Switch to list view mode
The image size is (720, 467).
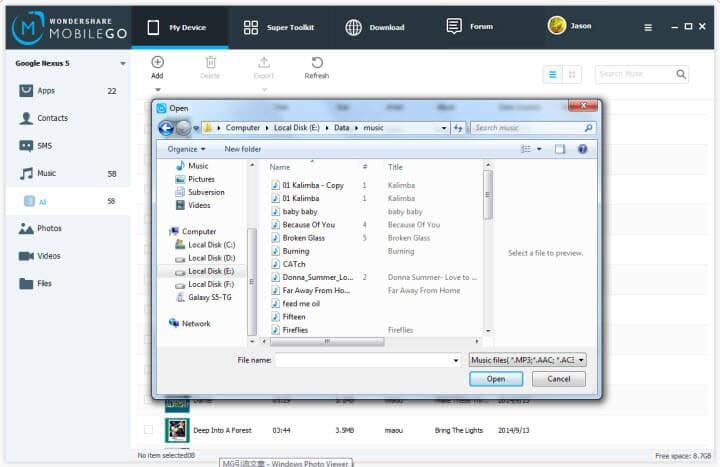[x=552, y=74]
